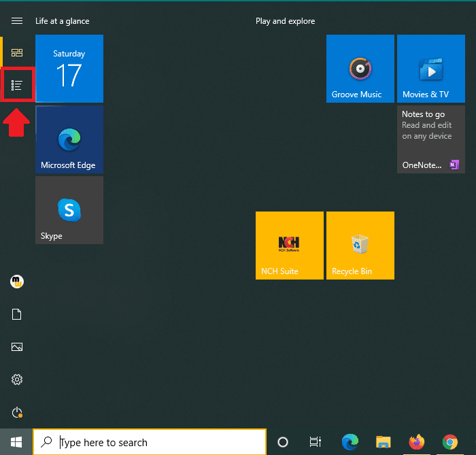Focus the 'Type here to search' box
The image size is (476, 455).
coord(150,442)
